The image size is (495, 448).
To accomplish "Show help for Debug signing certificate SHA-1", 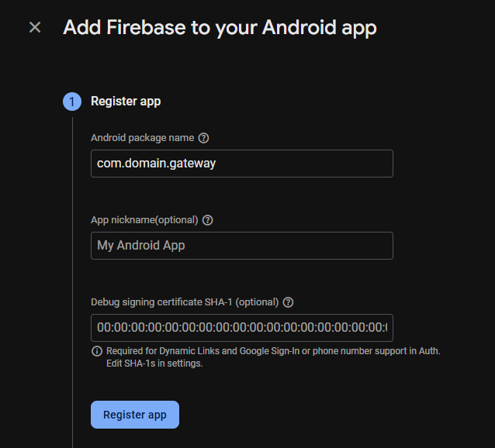I will [x=289, y=302].
